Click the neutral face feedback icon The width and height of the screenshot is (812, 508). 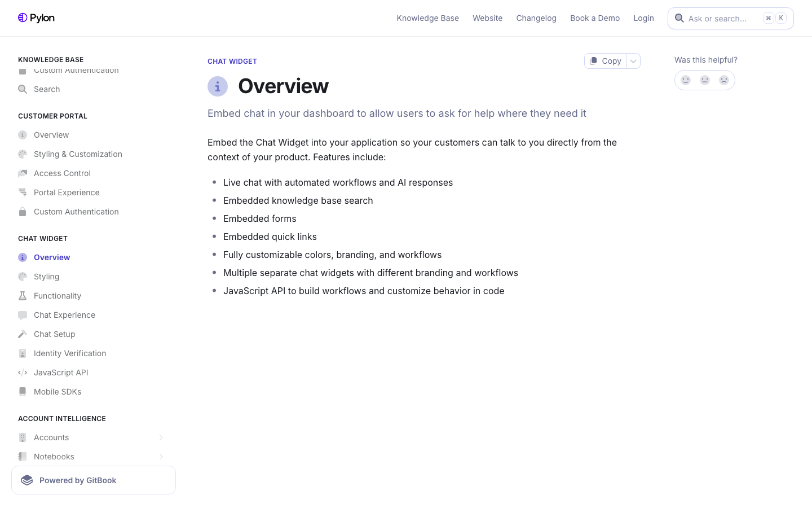click(x=705, y=80)
